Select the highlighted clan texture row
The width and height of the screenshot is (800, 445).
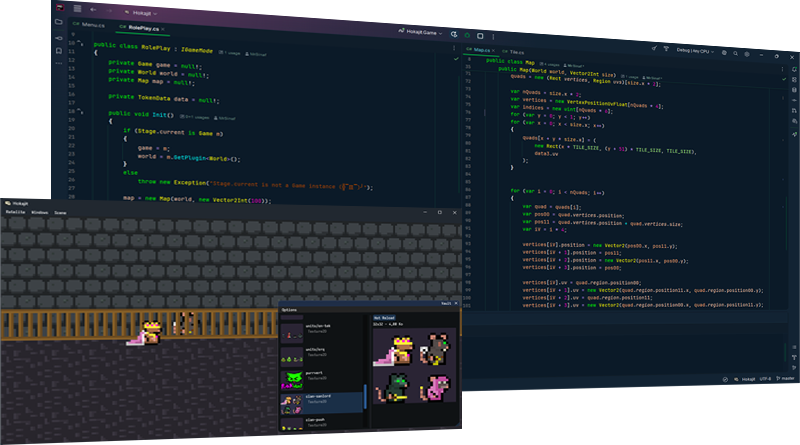coord(321,404)
